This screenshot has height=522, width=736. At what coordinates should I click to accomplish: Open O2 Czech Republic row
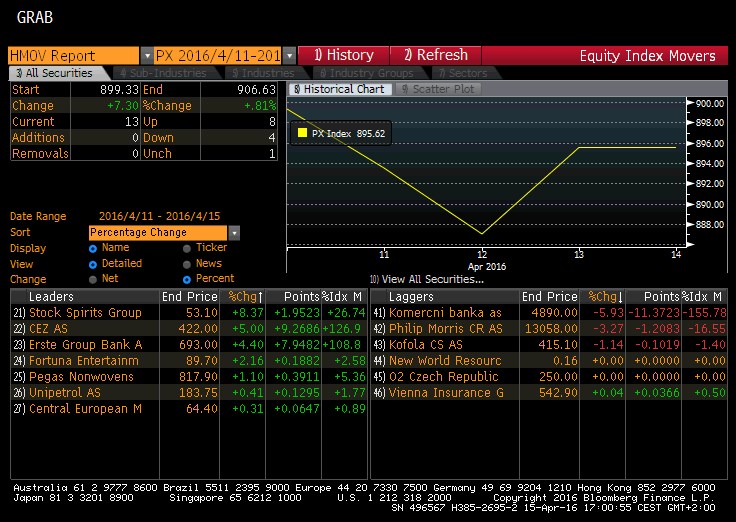click(549, 376)
